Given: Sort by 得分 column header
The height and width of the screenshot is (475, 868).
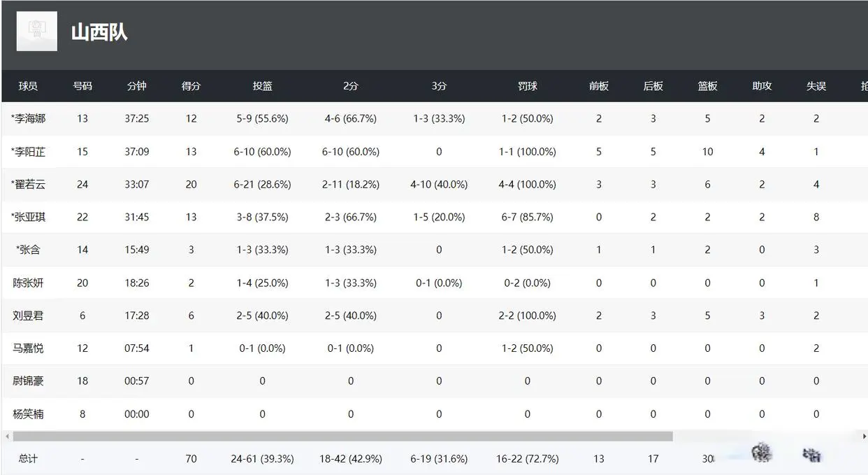Looking at the screenshot, I should coord(191,86).
